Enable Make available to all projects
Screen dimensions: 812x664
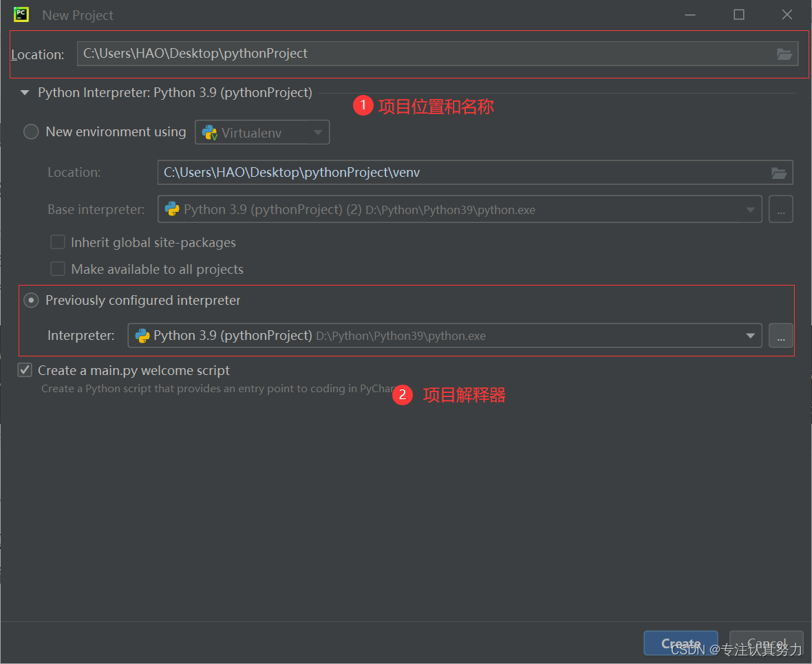coord(58,269)
